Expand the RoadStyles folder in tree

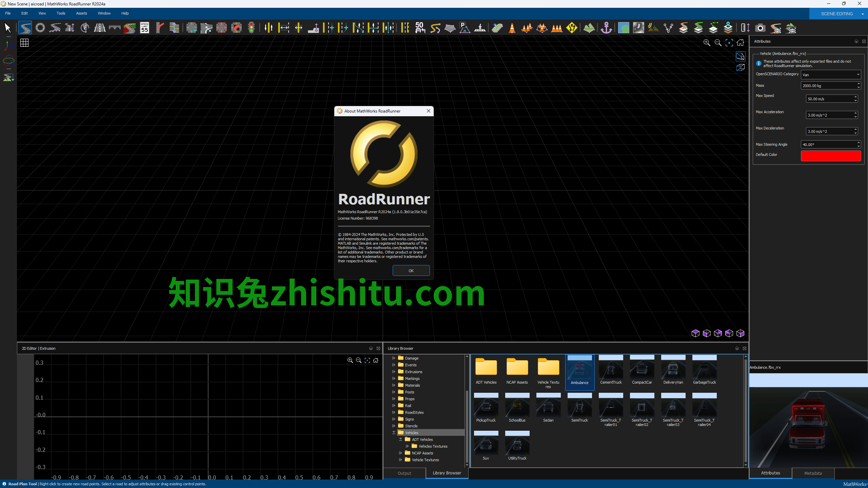pos(394,412)
